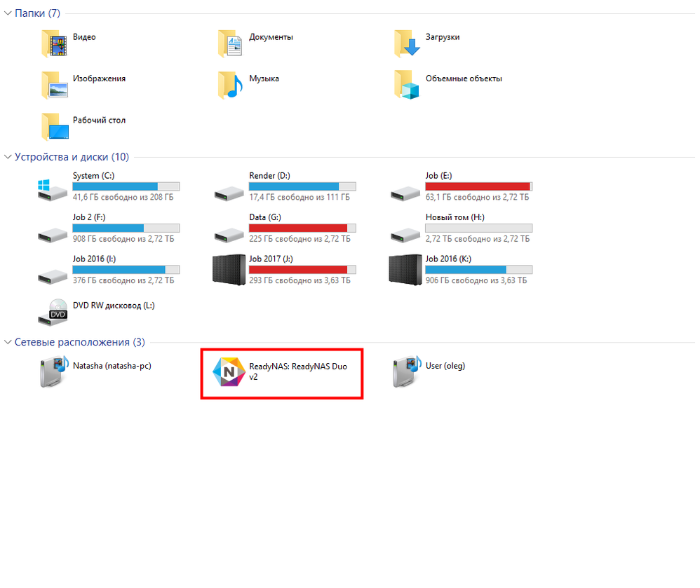The width and height of the screenshot is (700, 588).
Task: Click text '293 ГБ свободно из 3,63 ТБ'
Action: pos(300,280)
